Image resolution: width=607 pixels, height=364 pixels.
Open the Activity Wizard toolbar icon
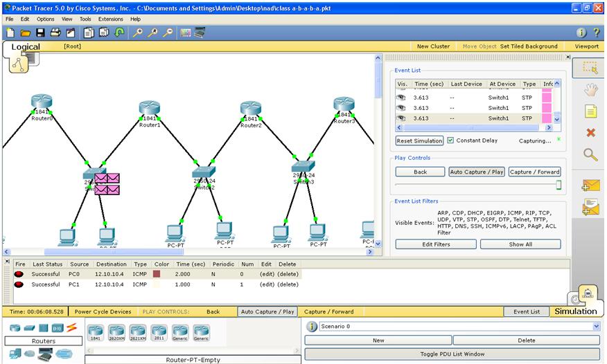pyautogui.click(x=71, y=33)
